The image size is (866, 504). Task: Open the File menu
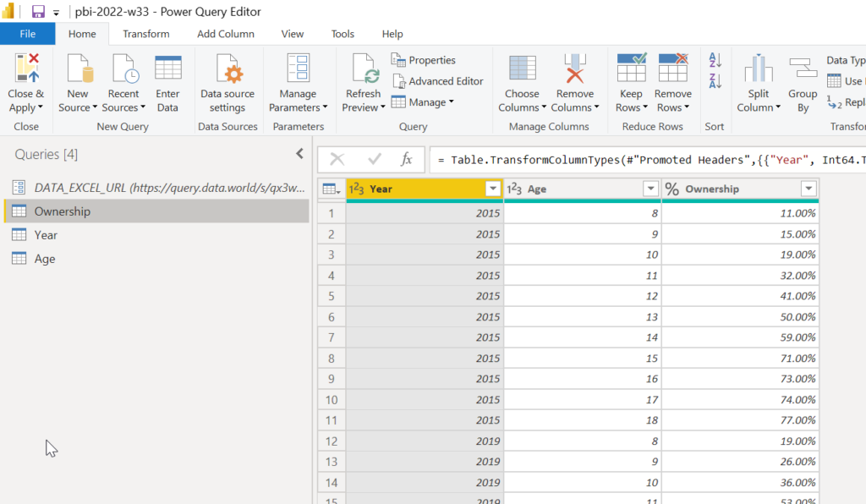pos(27,34)
